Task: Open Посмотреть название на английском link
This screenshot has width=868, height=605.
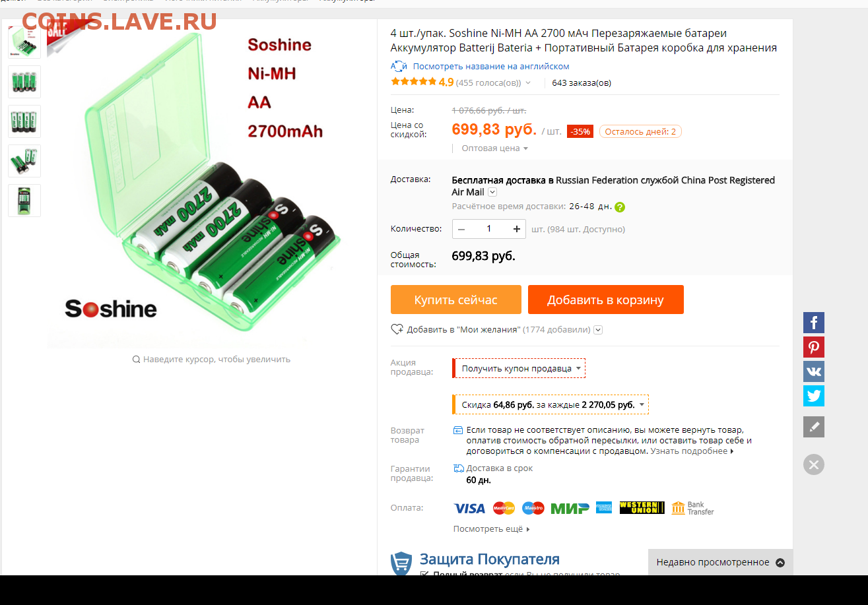Action: click(491, 66)
